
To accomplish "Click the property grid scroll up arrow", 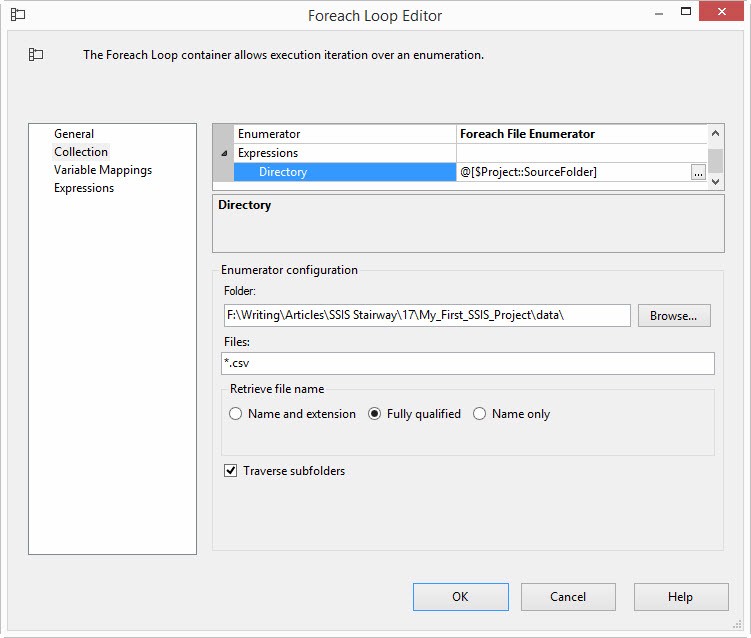I will [x=715, y=133].
